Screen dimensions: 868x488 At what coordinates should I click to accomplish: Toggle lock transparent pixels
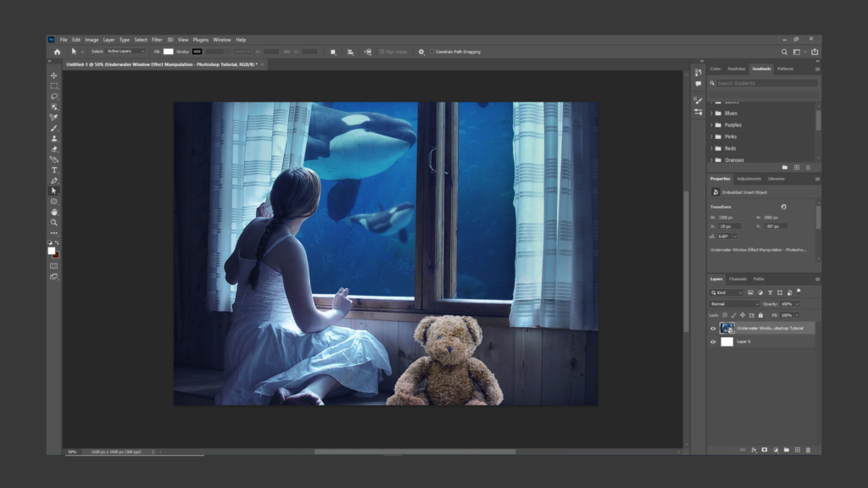coord(725,315)
